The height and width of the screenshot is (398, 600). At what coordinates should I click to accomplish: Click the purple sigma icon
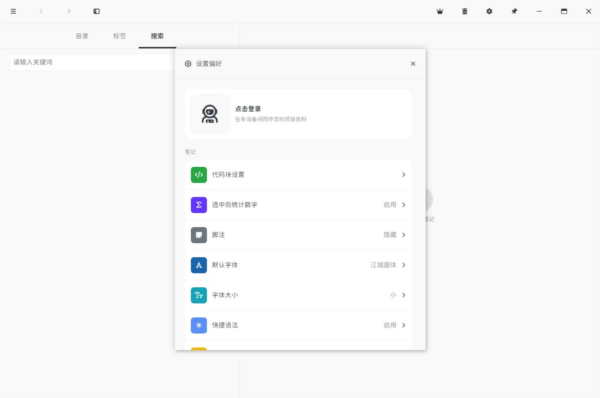coord(199,205)
